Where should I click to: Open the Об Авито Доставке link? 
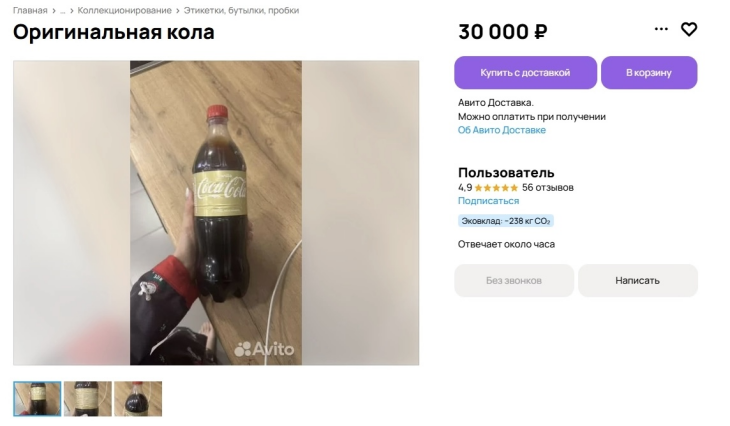(502, 130)
